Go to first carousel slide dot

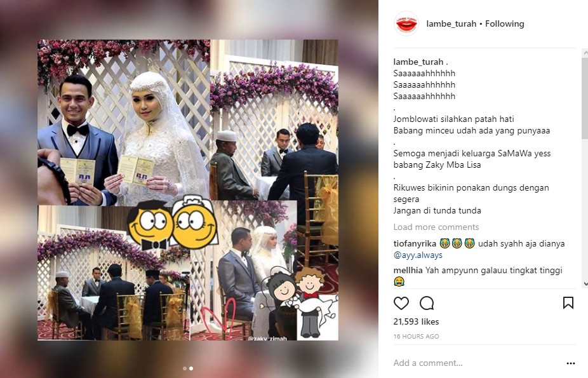coord(185,368)
